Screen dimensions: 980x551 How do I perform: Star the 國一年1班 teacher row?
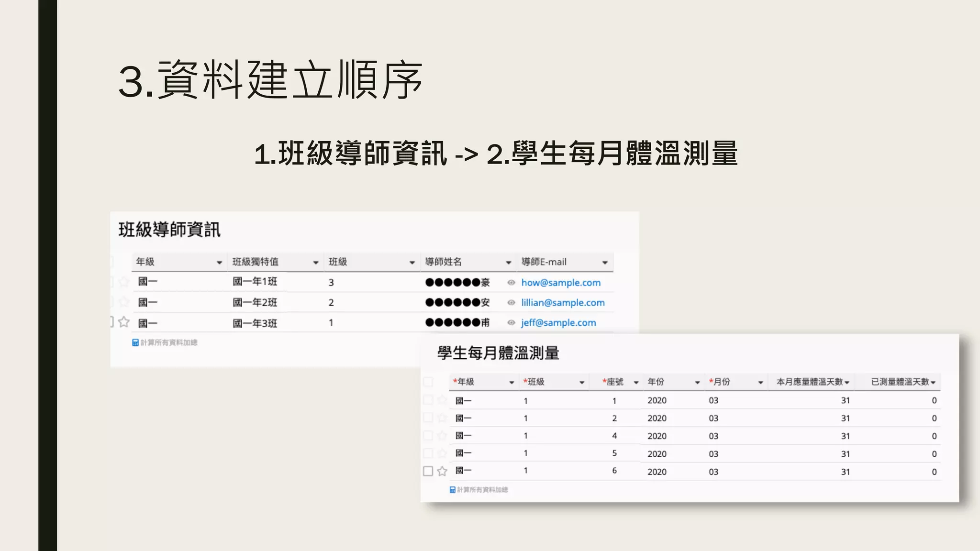click(x=124, y=282)
